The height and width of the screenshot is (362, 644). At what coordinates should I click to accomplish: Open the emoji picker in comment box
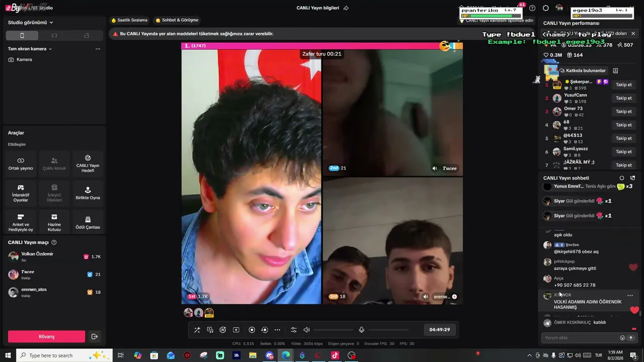(622, 338)
